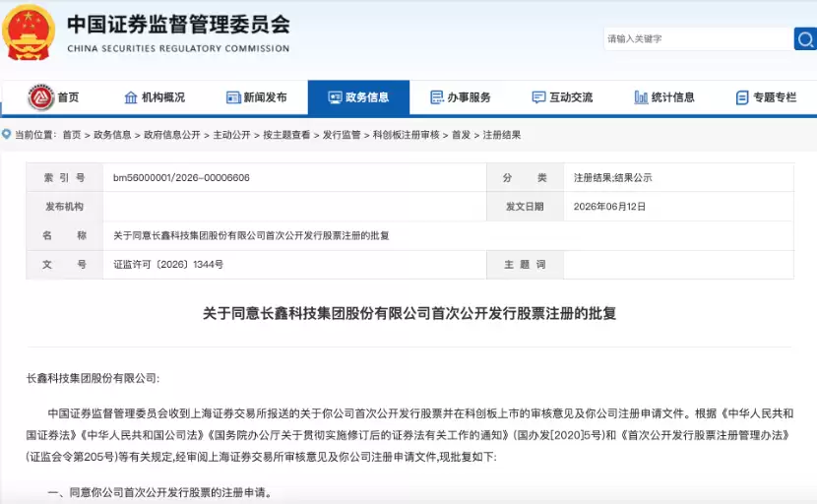Go to 科创板注册审核 breadcrumb link
The width and height of the screenshot is (817, 504).
pyautogui.click(x=406, y=135)
